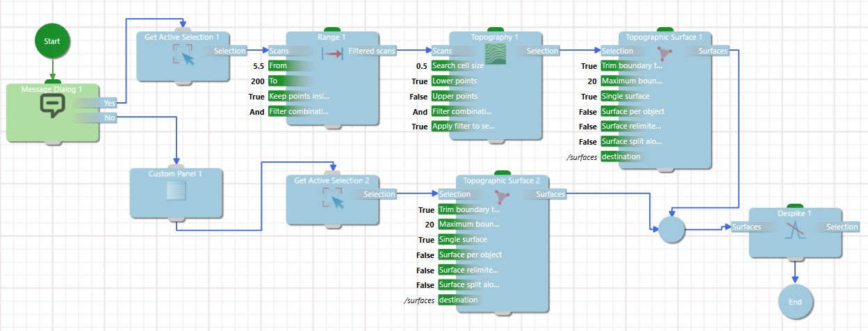Select Trim boundary parameter in Topographic Surface 2
The height and width of the screenshot is (331, 868).
469,209
